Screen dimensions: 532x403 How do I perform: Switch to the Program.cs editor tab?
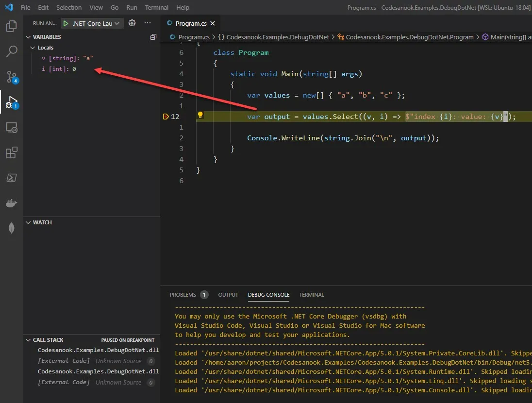(191, 23)
